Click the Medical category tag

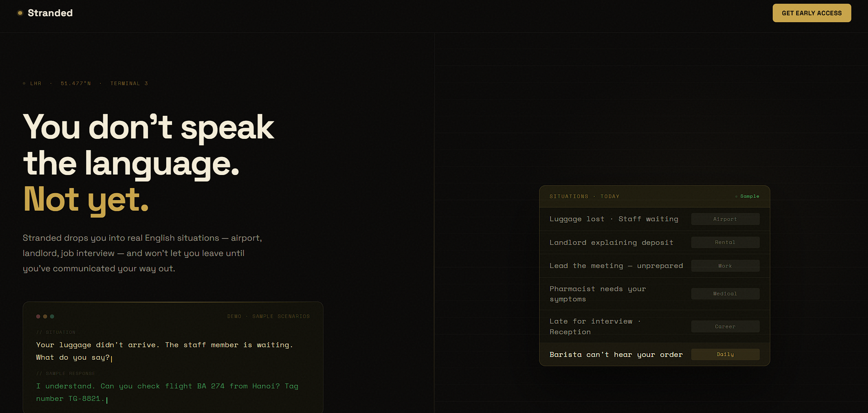[x=725, y=294]
